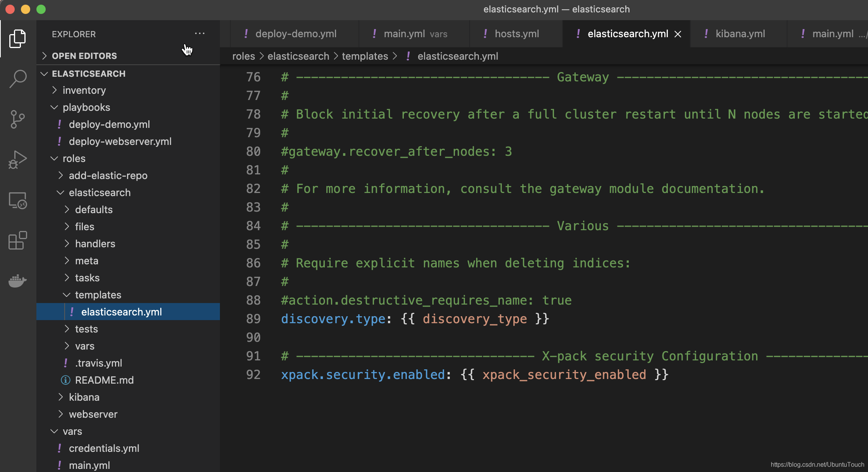Screen dimensions: 868x472
Task: Collapse the playbooks folder
Action: (86, 107)
